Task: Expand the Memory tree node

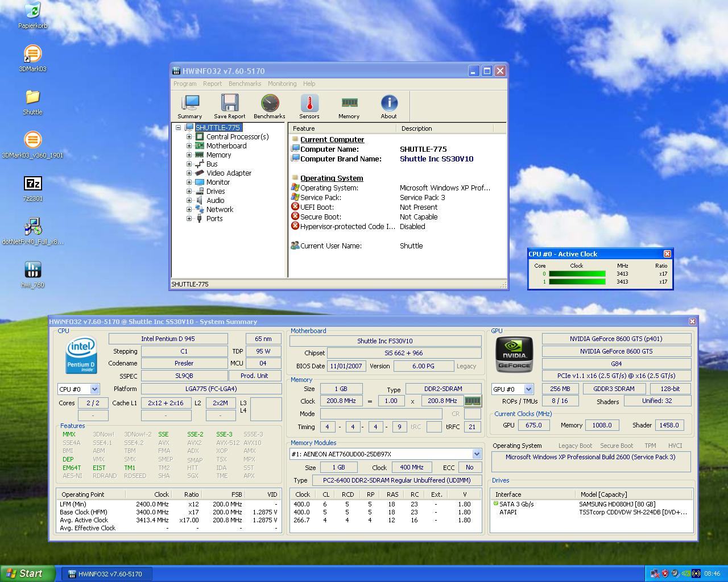Action: 189,155
